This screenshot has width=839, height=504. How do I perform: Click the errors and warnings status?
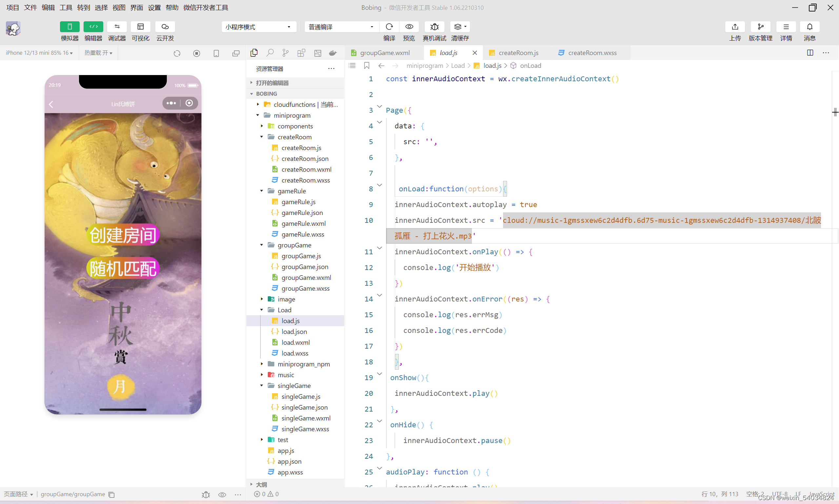266,494
